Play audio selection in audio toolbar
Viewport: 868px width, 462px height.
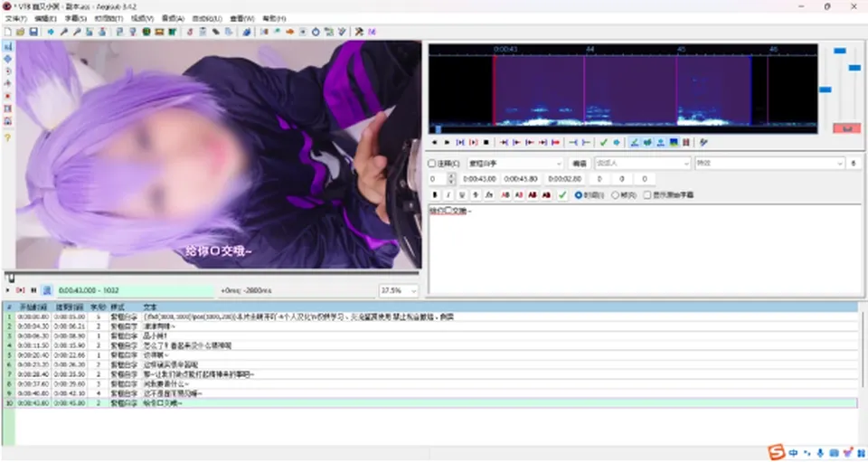pos(460,142)
